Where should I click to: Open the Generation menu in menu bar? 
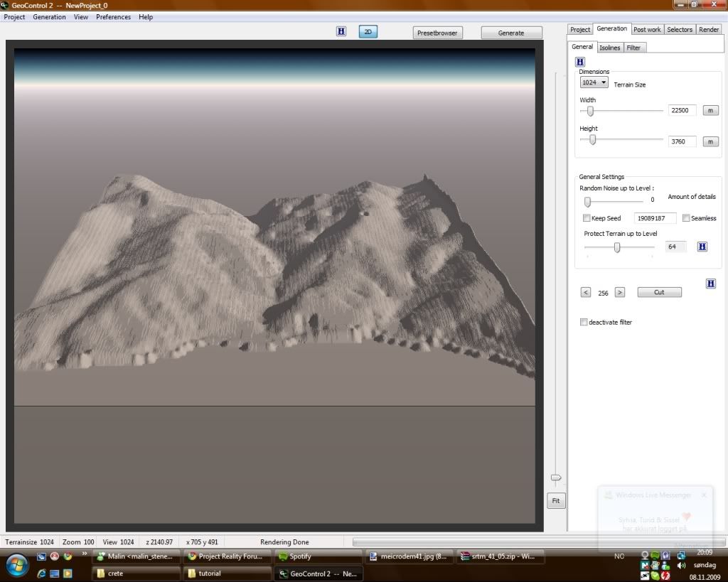click(49, 17)
